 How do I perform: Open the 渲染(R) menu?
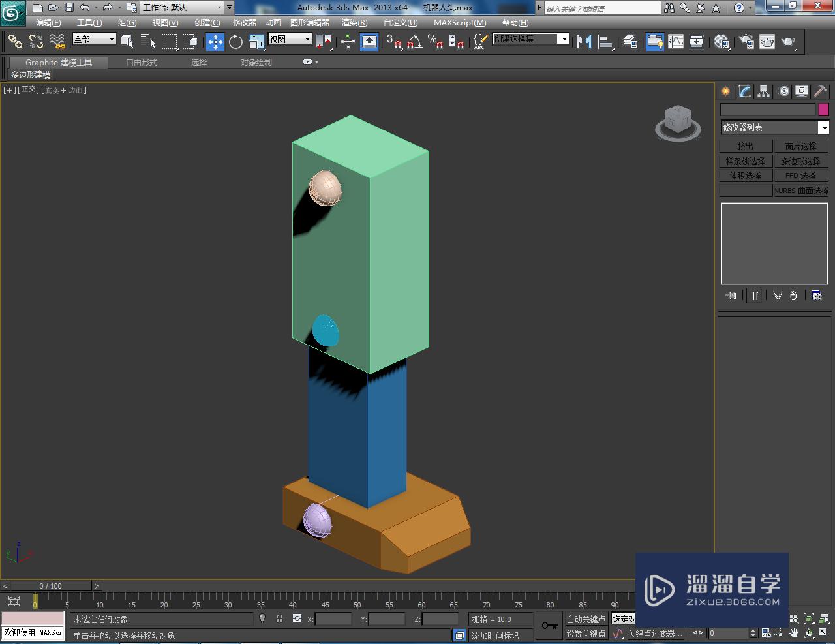[x=354, y=22]
